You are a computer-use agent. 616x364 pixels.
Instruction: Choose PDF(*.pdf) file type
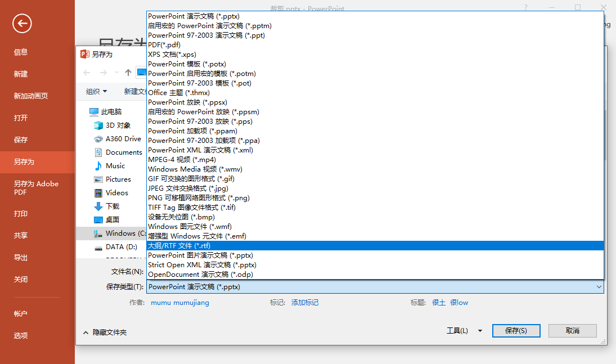coord(375,45)
